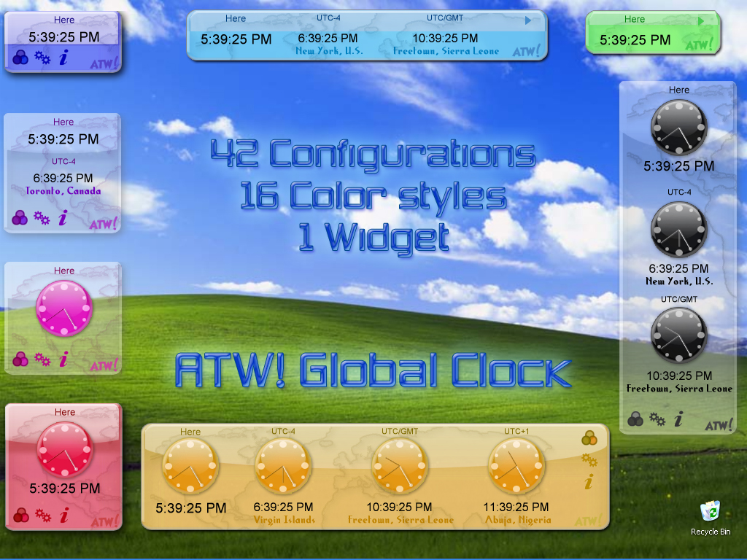Click info icon on orange four-clock widget
Image resolution: width=747 pixels, height=560 pixels.
[589, 481]
